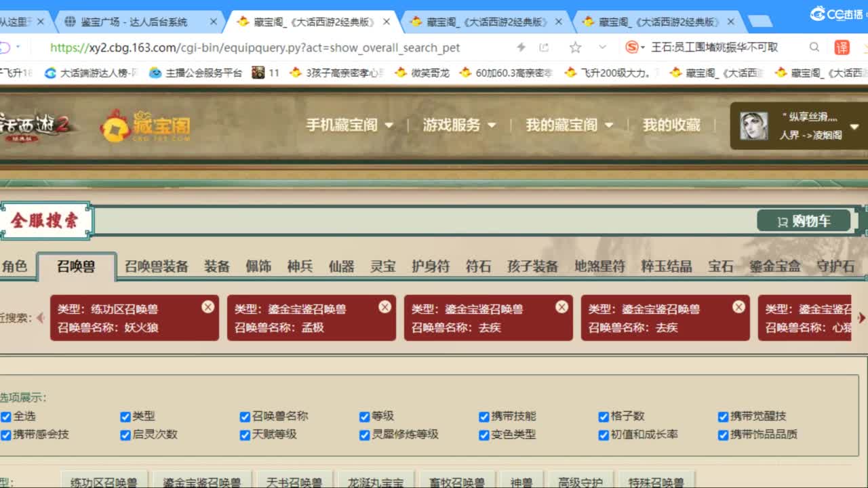Toggle the 格子数 checkbox

click(x=604, y=417)
